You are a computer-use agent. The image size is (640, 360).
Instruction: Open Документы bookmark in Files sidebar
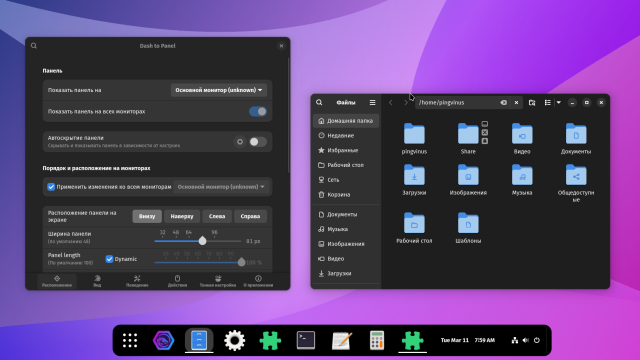coord(346,214)
